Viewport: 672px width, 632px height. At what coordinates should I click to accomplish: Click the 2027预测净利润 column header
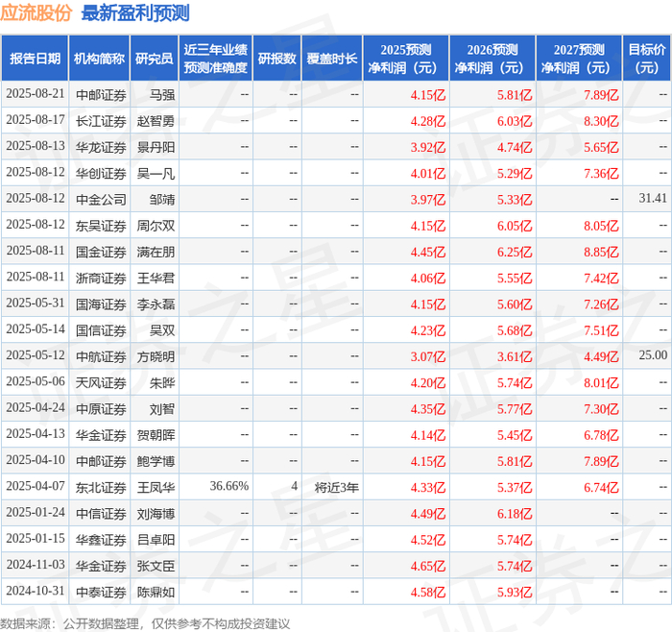tap(579, 59)
